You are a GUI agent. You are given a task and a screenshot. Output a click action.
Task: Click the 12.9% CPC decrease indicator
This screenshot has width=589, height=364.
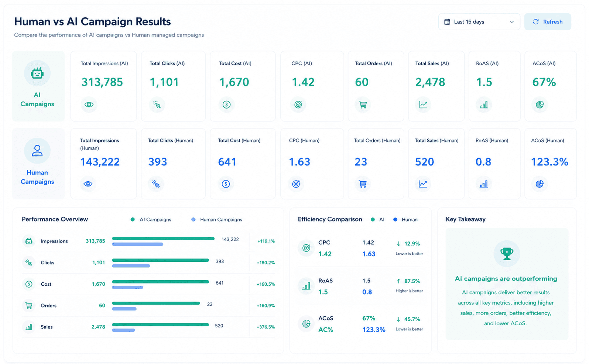click(408, 244)
